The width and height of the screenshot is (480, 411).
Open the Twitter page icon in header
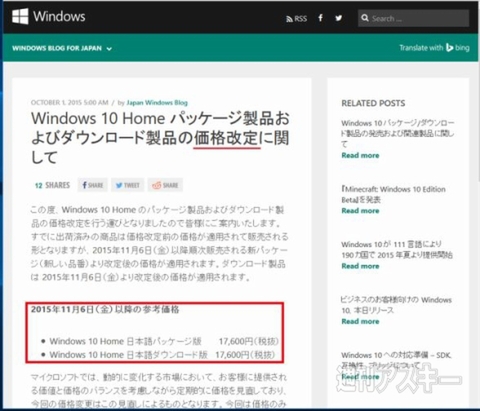click(339, 18)
